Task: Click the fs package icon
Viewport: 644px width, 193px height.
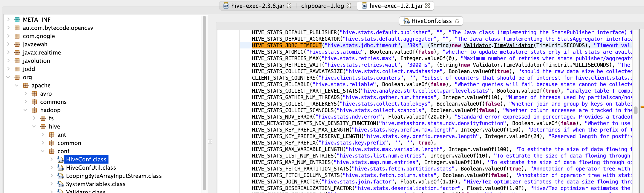Action: pos(43,118)
